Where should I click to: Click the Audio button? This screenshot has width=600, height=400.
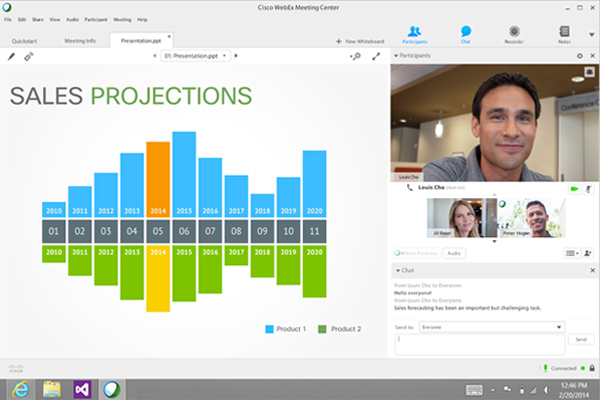pos(454,254)
